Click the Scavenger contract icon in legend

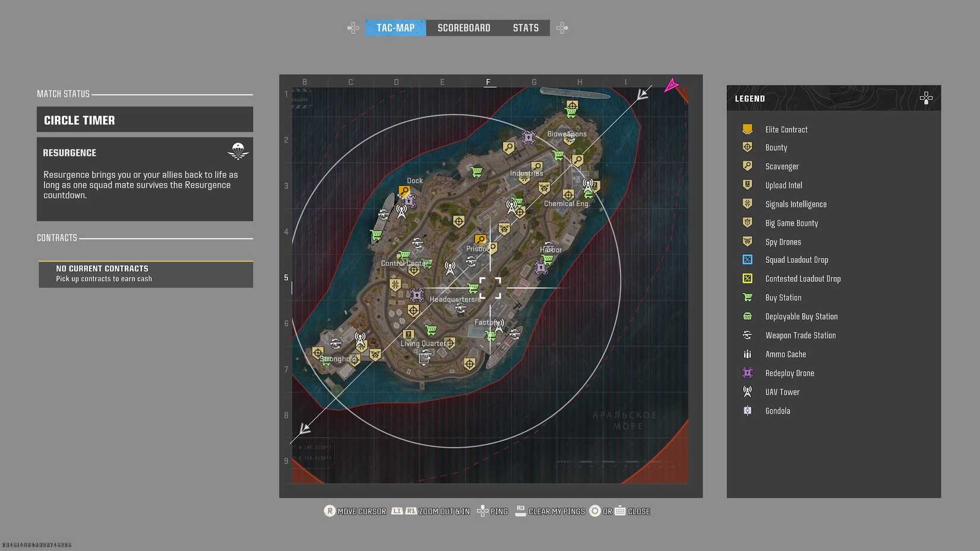click(x=747, y=166)
